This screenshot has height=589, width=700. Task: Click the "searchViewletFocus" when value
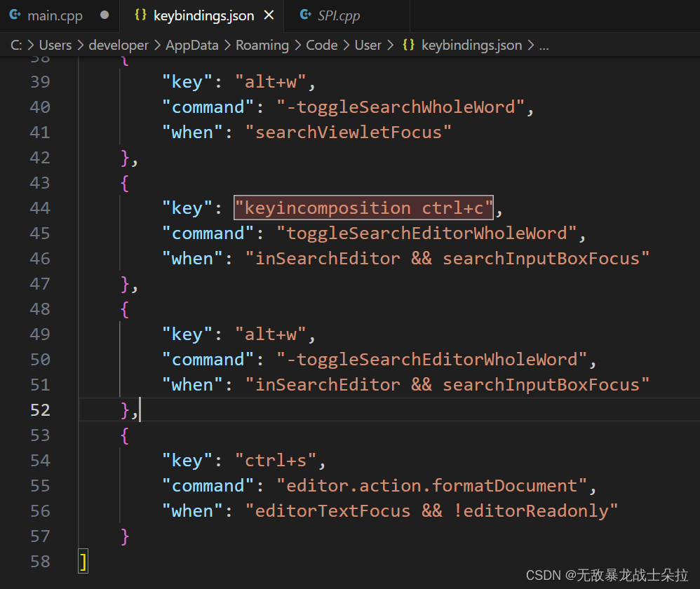coord(348,133)
